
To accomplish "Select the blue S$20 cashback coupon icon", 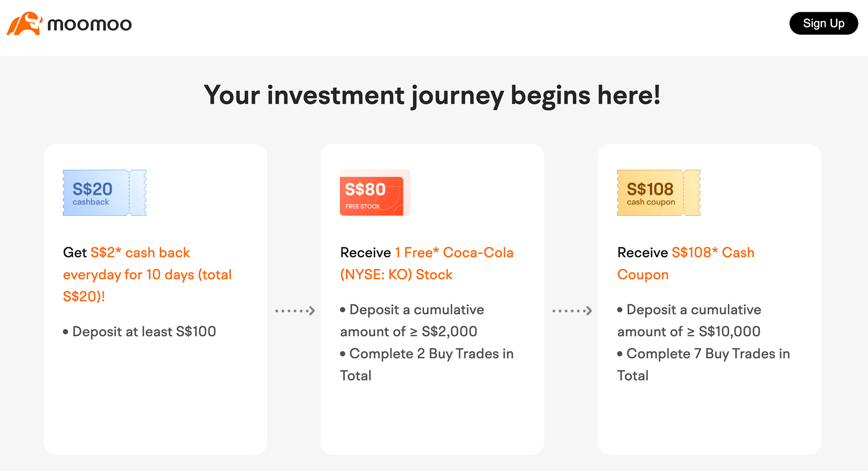I will tap(104, 193).
